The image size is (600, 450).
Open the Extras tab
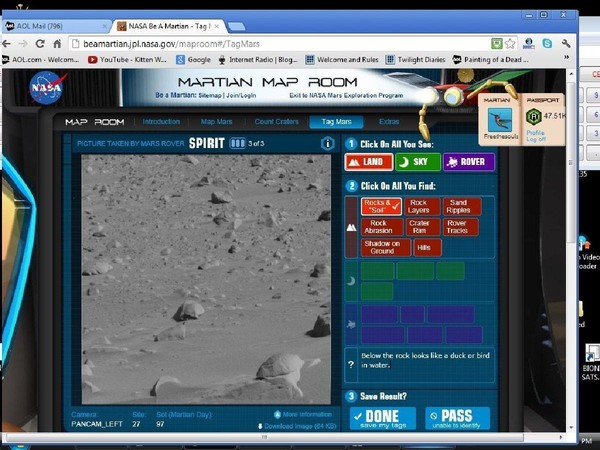point(389,122)
